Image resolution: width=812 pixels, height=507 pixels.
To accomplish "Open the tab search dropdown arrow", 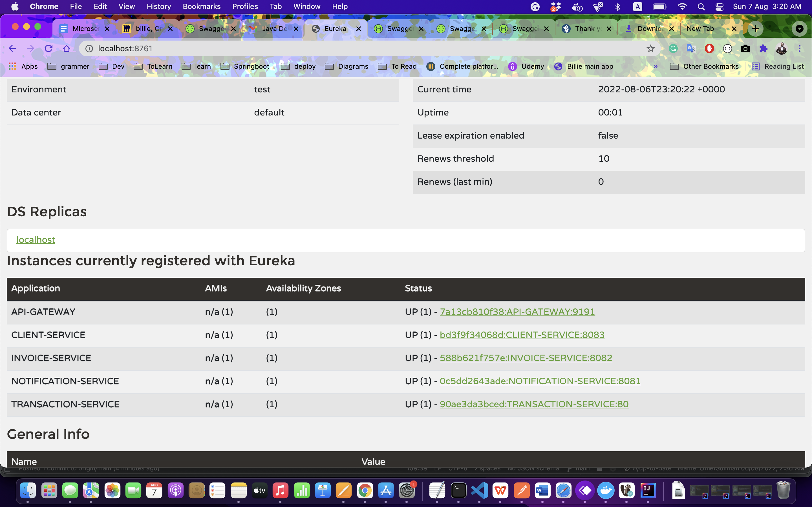I will coord(799,29).
